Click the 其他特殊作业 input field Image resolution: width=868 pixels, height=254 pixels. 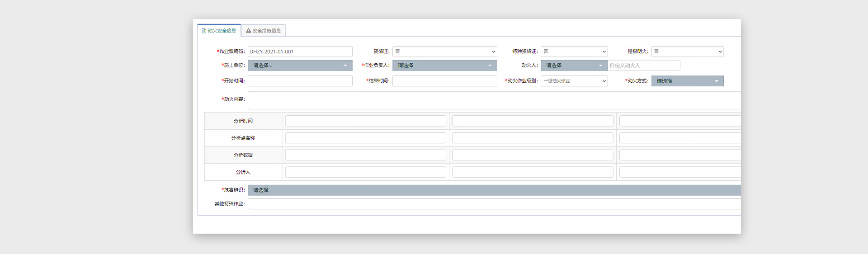coord(494,204)
